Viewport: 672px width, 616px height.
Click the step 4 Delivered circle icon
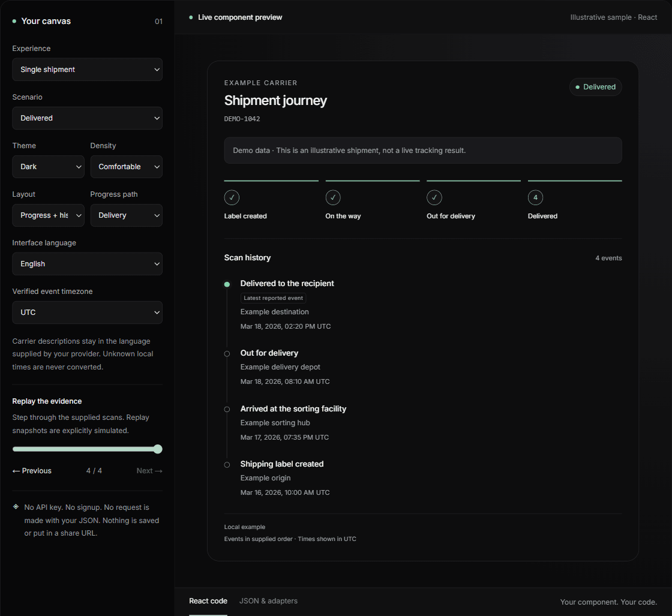(535, 197)
